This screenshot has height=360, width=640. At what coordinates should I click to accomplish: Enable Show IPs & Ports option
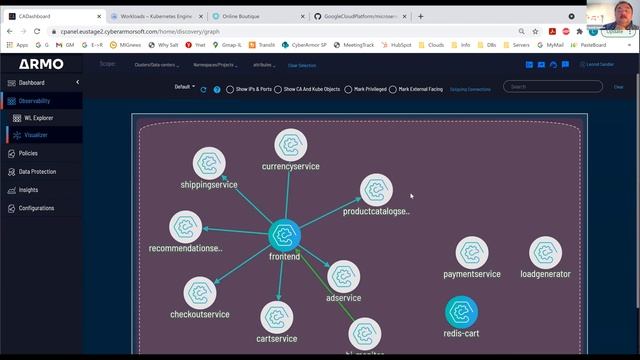(230, 89)
